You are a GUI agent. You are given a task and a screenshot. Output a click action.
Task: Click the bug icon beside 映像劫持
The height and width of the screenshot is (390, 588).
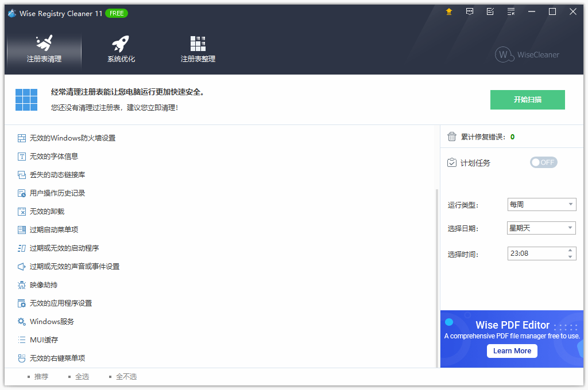(22, 285)
